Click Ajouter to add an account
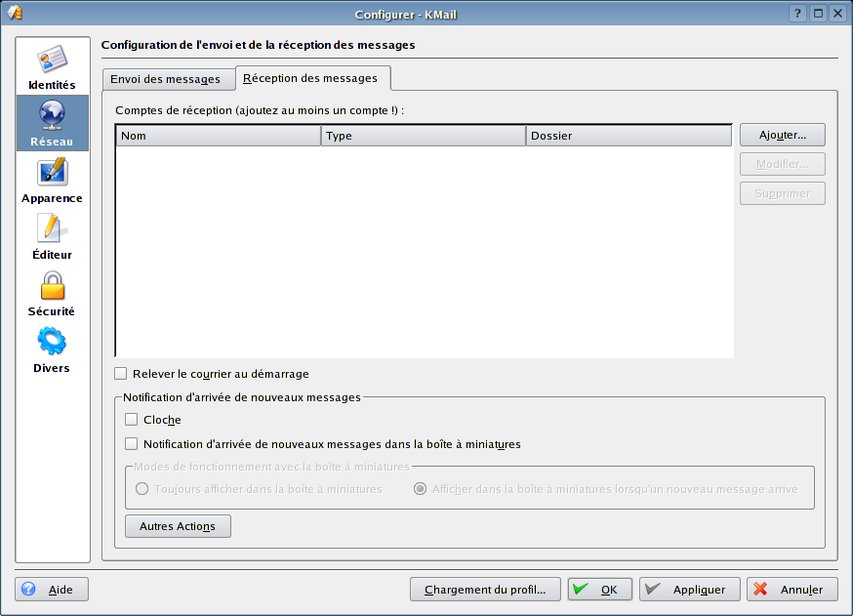The width and height of the screenshot is (853, 616). pyautogui.click(x=782, y=135)
